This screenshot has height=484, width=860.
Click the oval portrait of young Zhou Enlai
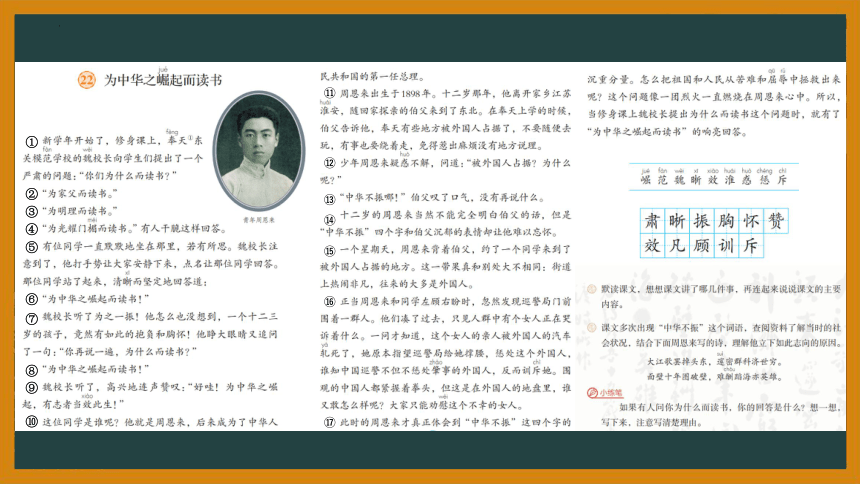[258, 151]
